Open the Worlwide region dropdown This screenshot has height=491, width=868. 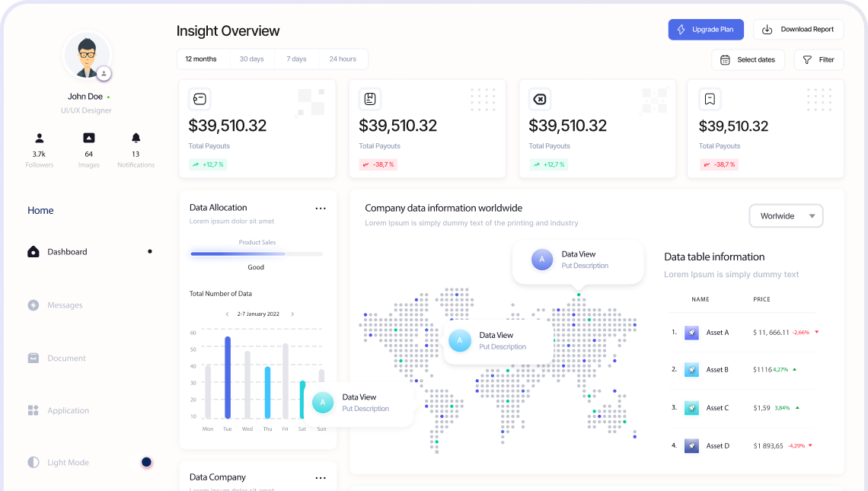point(786,216)
